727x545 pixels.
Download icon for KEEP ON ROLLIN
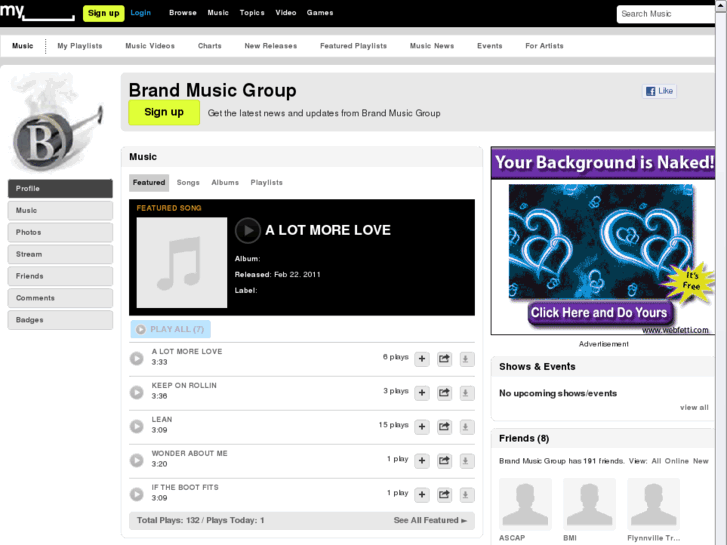tap(466, 393)
